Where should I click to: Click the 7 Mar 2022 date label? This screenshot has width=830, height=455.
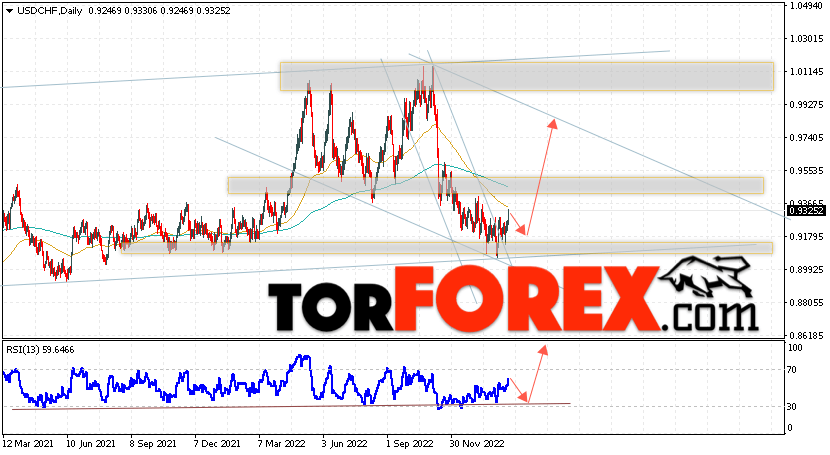pos(281,443)
